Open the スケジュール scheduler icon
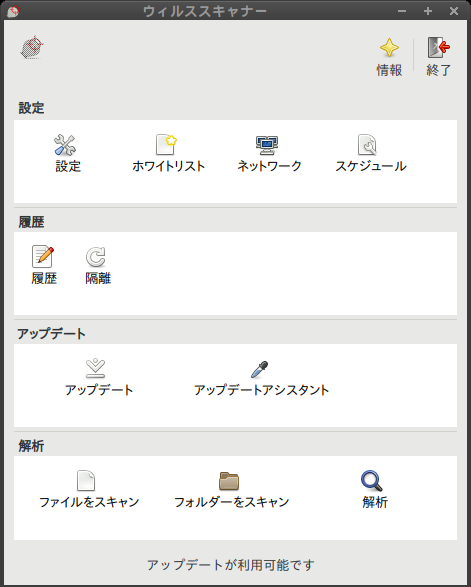 click(x=367, y=145)
